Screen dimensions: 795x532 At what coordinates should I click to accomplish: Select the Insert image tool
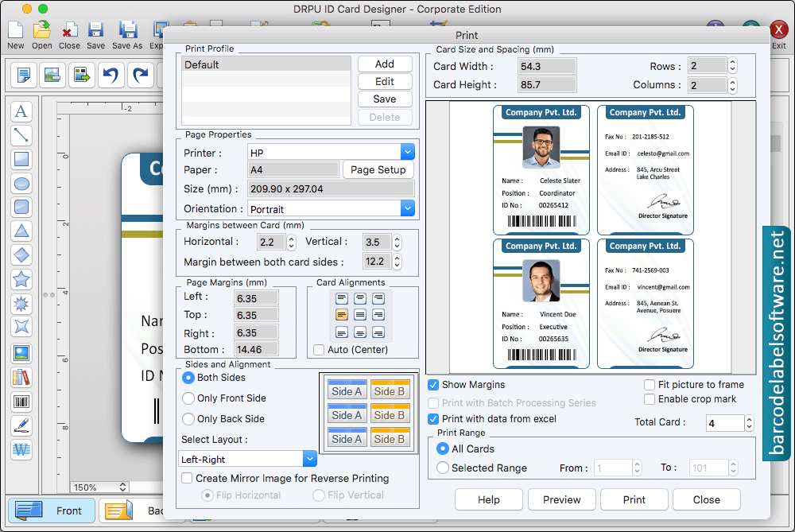tap(21, 353)
